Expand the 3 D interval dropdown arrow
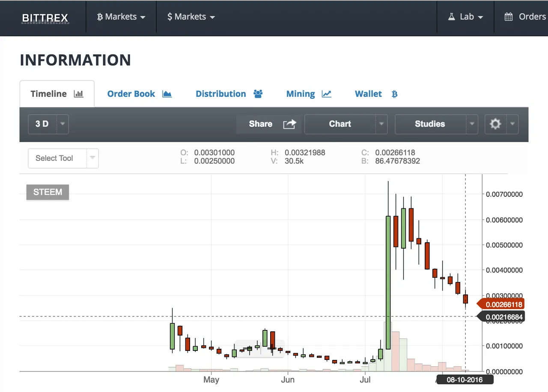Screen dimensions: 548x392 tap(63, 124)
